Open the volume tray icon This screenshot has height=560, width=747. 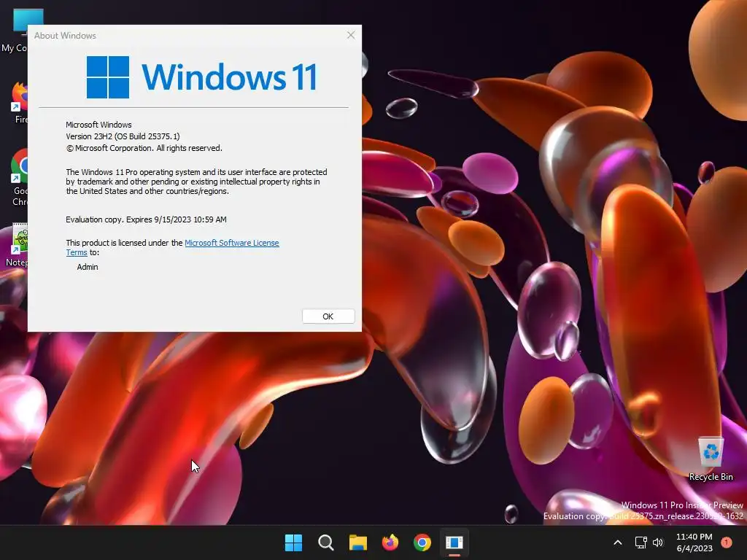click(x=658, y=542)
